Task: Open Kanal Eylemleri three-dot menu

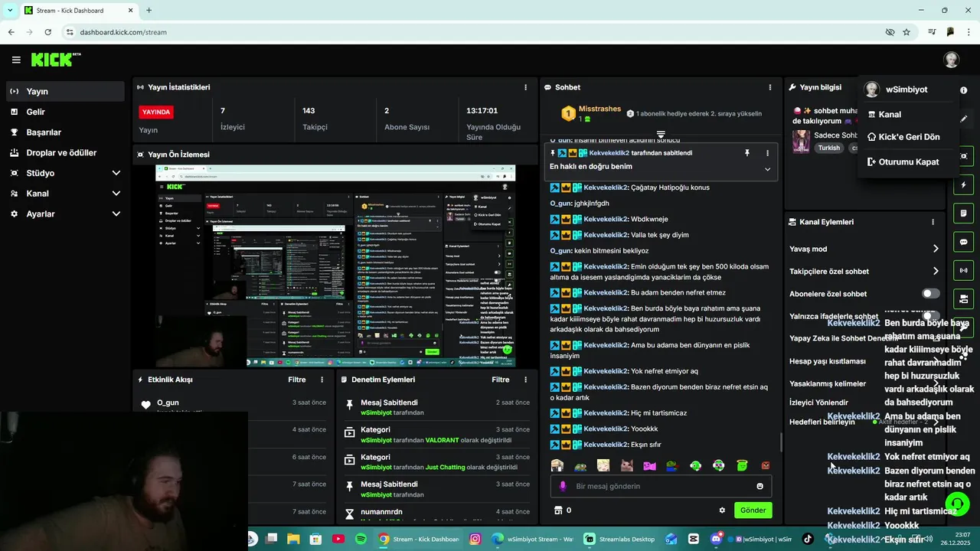Action: [933, 222]
